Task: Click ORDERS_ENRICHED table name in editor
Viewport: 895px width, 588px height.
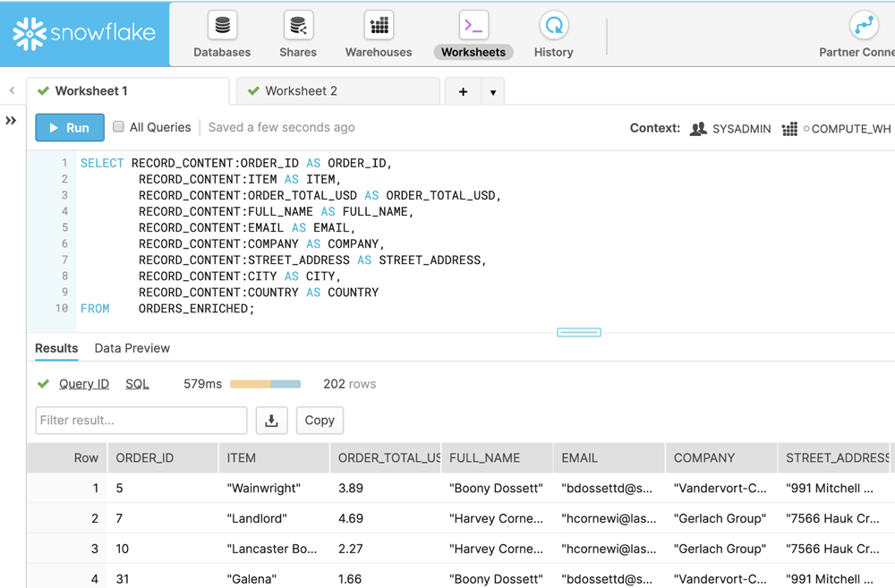Action: [x=193, y=308]
